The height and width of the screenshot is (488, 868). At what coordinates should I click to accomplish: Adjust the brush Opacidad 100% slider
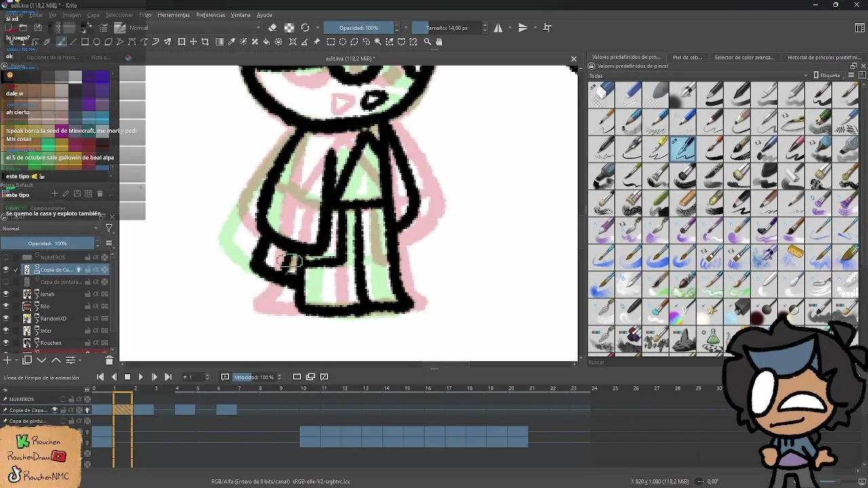coord(359,28)
